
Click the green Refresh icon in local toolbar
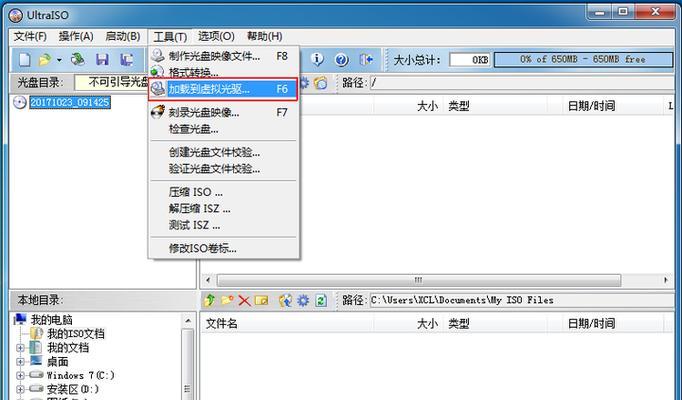point(321,300)
